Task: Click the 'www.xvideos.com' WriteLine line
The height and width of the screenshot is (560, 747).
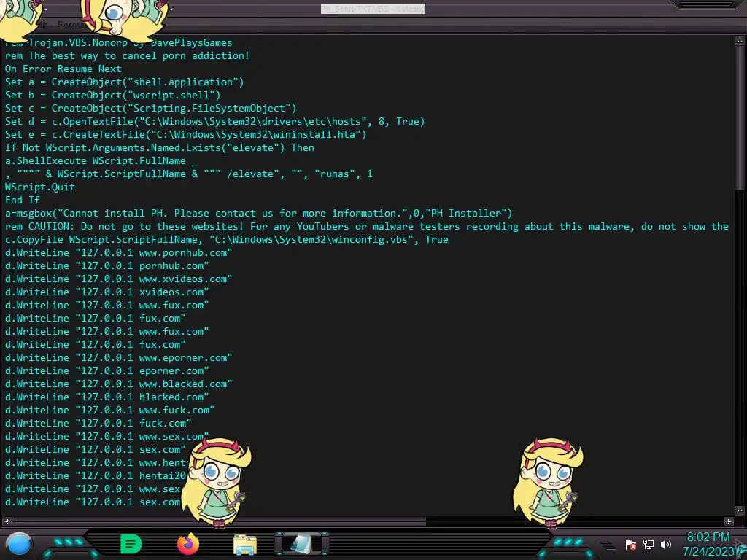Action: point(119,279)
